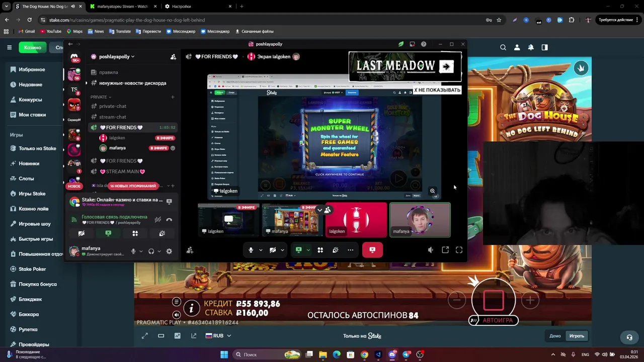Select the Казино tab on Stake

click(33, 47)
